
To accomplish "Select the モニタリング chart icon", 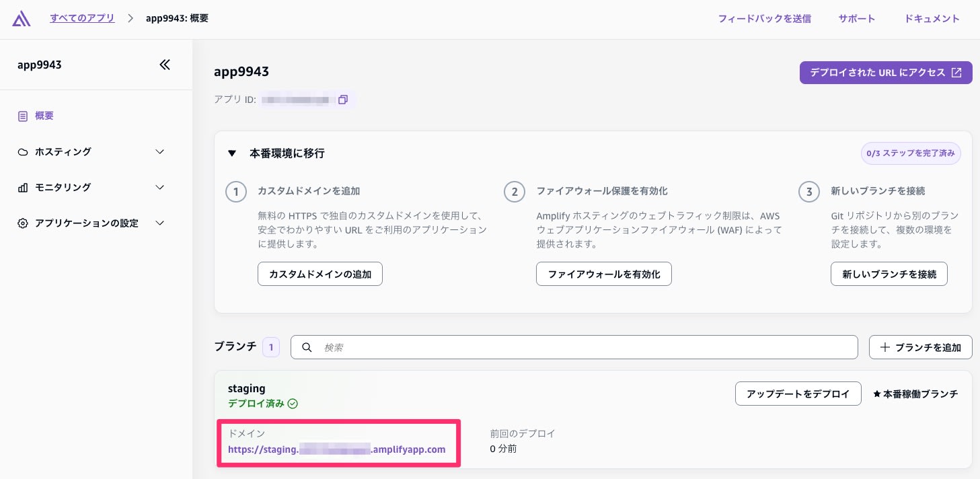I will 23,187.
